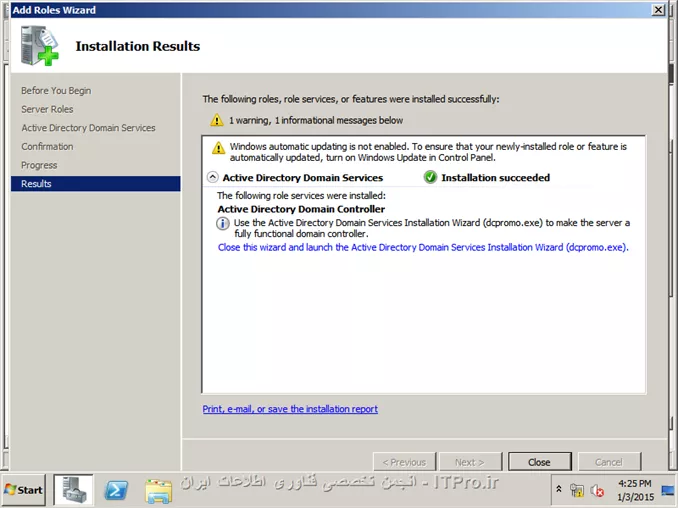Select the Before You Begin step

pos(56,91)
